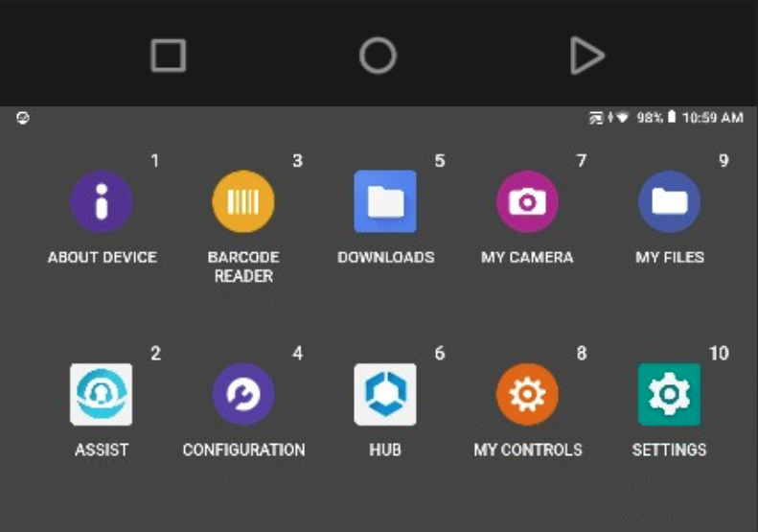Click the "CONFIGURATION" text label
Viewport: 758px width, 532px height.
pos(243,450)
